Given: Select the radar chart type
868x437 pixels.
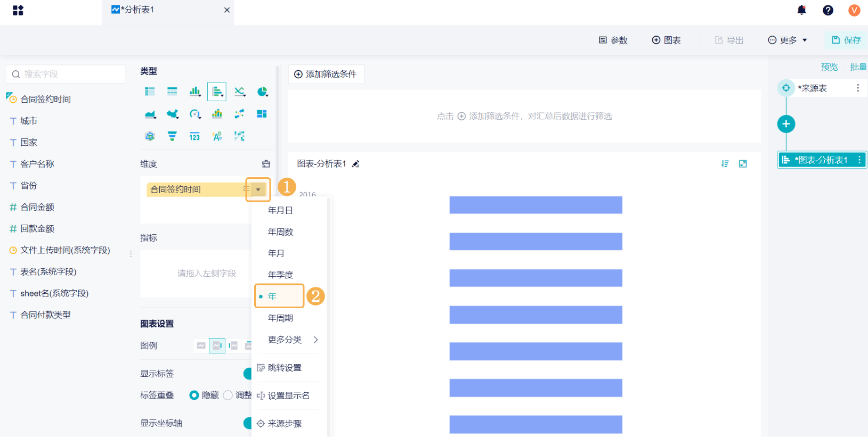Looking at the screenshot, I should point(150,136).
